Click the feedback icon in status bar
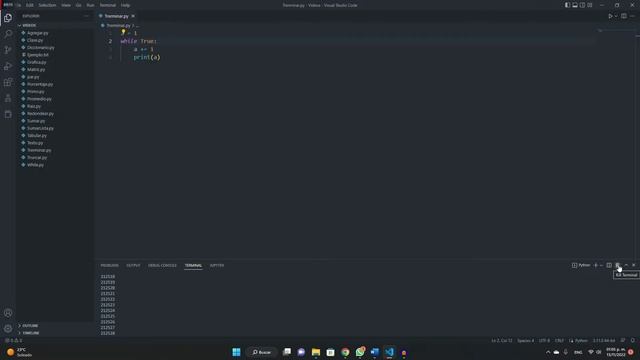Viewport: 640px width, 360px height. tap(623, 340)
